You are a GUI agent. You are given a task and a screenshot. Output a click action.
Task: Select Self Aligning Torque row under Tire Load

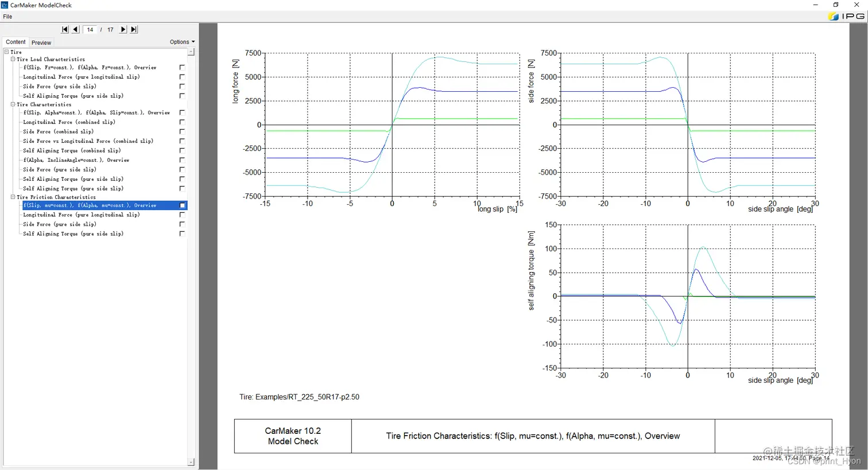click(x=73, y=96)
